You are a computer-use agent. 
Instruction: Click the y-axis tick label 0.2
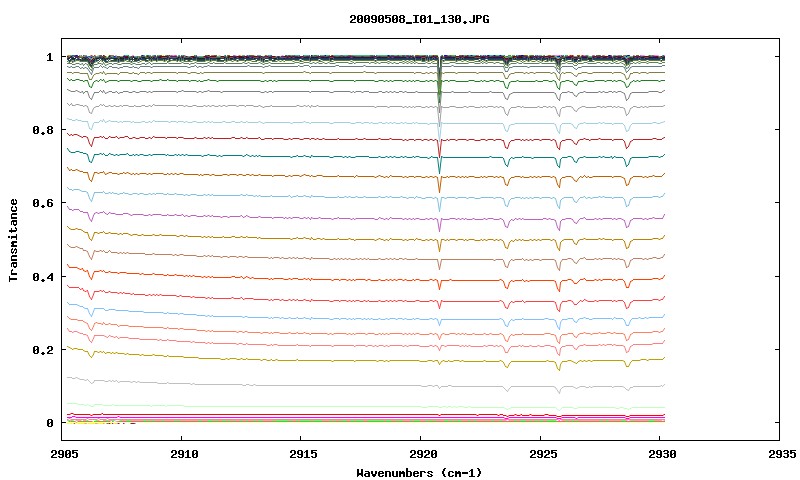[x=43, y=350]
